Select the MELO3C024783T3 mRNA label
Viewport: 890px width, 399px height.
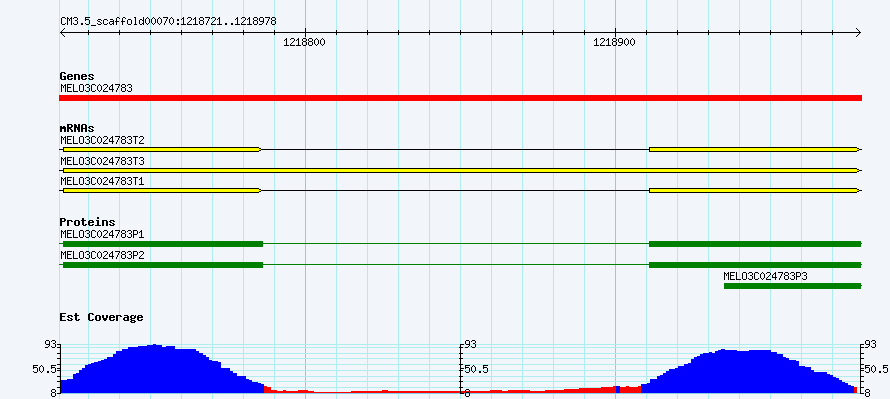(x=102, y=161)
